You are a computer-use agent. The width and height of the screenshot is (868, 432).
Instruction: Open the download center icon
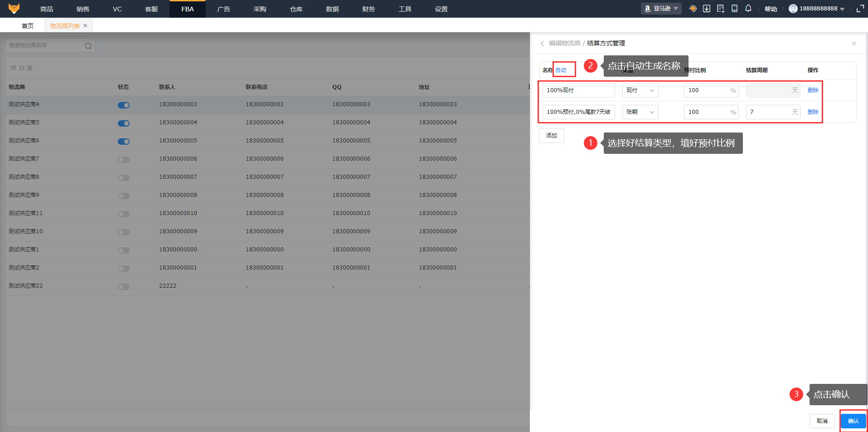[x=706, y=9]
